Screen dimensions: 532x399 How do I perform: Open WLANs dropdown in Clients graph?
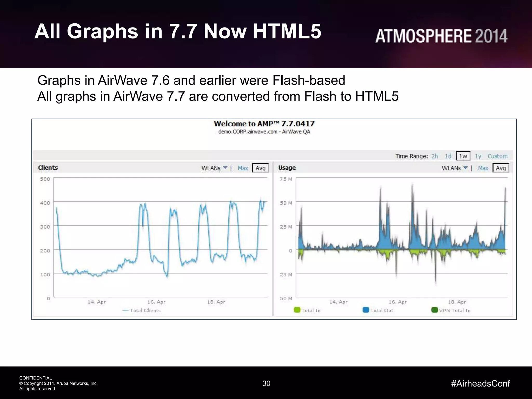coord(214,168)
